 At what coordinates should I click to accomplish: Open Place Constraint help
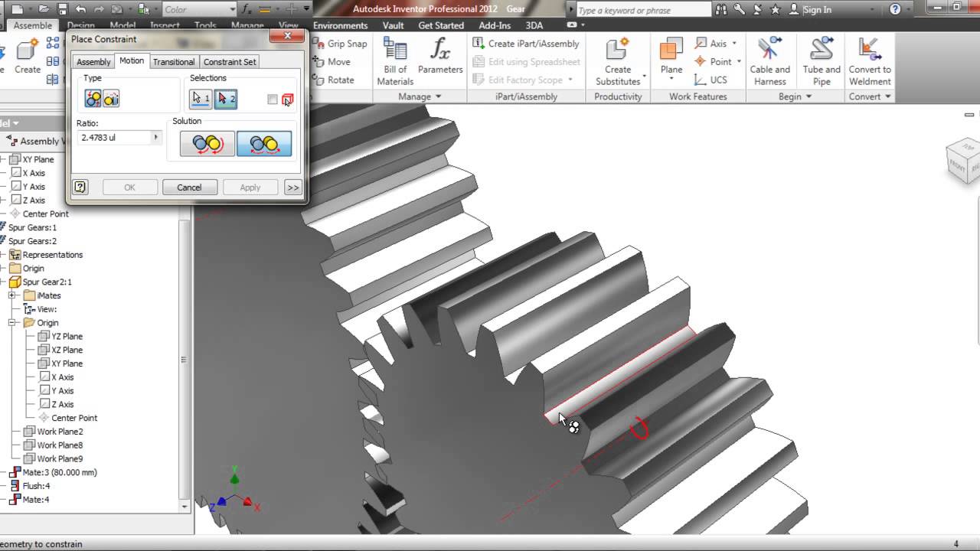(80, 187)
